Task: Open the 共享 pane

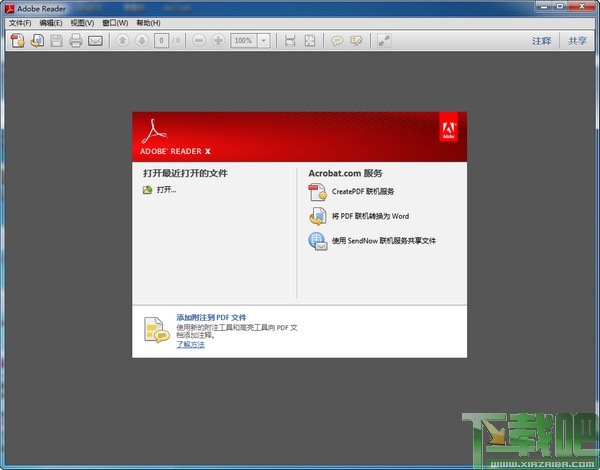Action: 577,41
